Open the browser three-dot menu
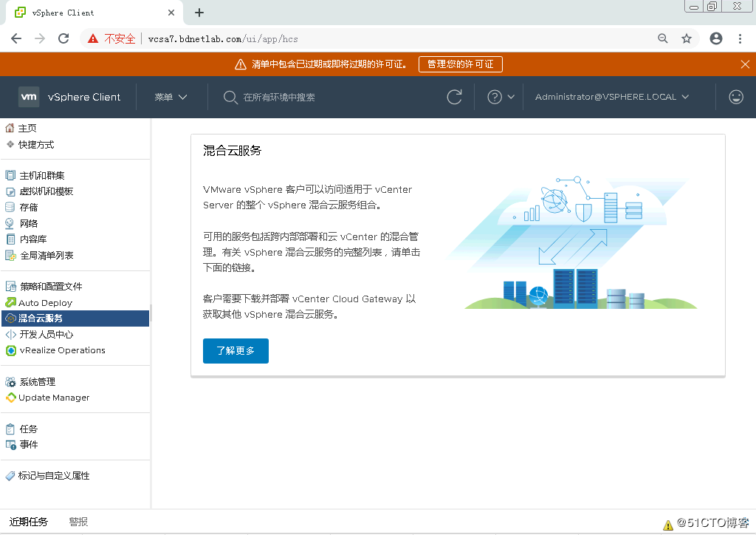This screenshot has height=535, width=756. [x=740, y=38]
